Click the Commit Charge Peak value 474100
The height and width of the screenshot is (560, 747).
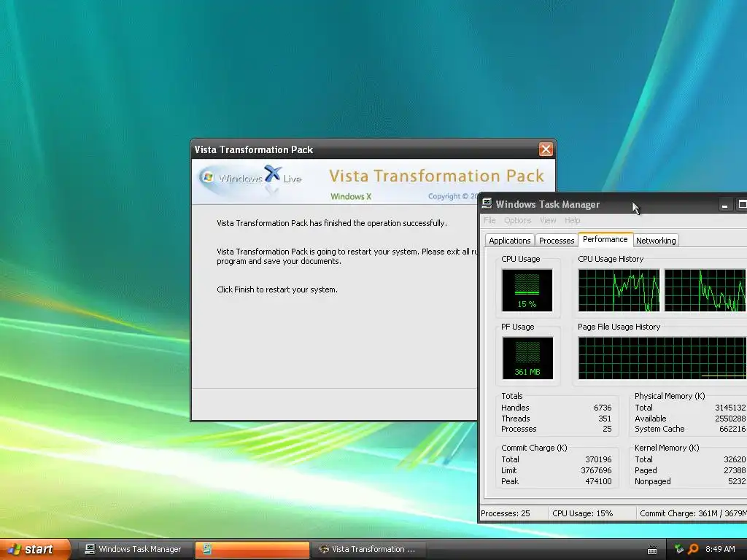coord(598,481)
